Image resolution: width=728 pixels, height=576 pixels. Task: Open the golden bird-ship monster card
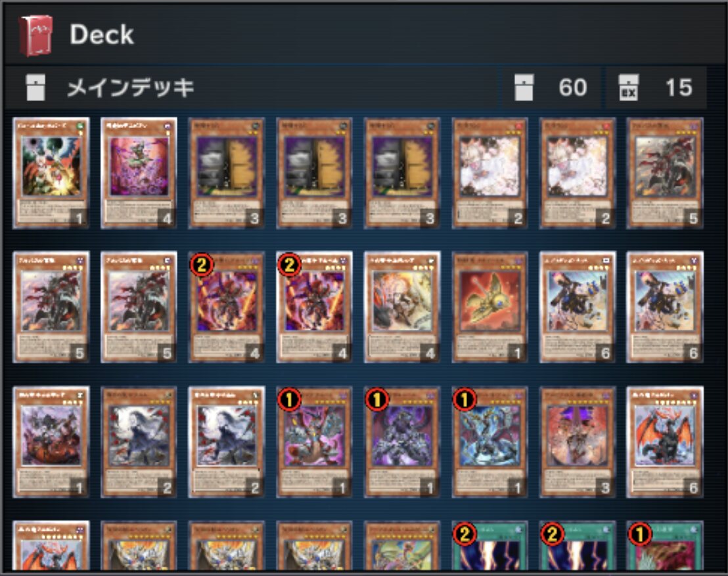[x=489, y=307]
